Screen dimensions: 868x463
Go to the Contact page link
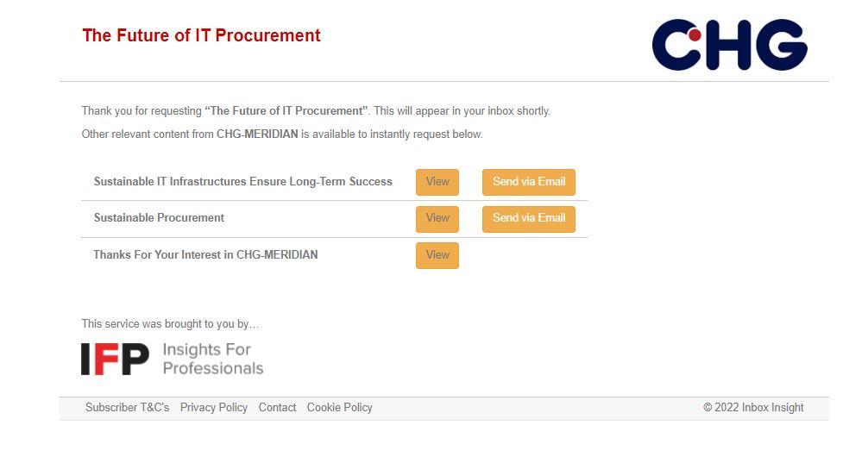click(x=277, y=408)
